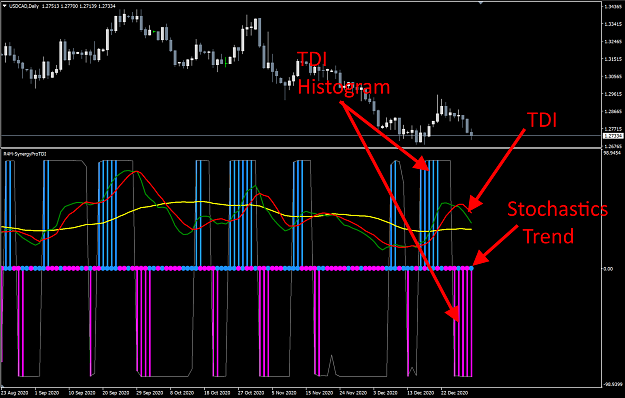The height and width of the screenshot is (398, 625).
Task: Click the 1.32465 price scale label
Action: point(613,41)
